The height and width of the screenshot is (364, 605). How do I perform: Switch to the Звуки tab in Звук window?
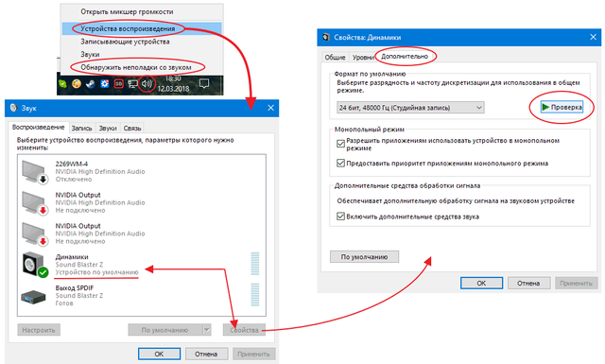click(108, 129)
